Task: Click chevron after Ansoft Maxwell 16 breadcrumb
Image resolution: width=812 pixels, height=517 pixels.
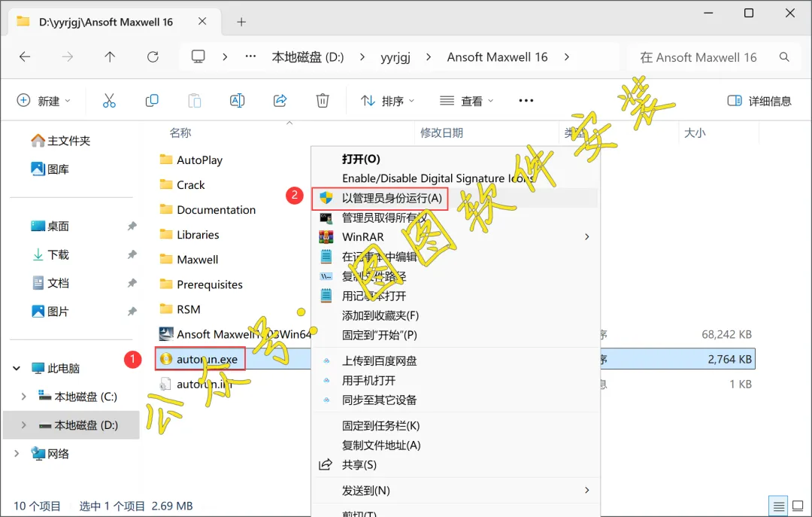Action: coord(567,56)
